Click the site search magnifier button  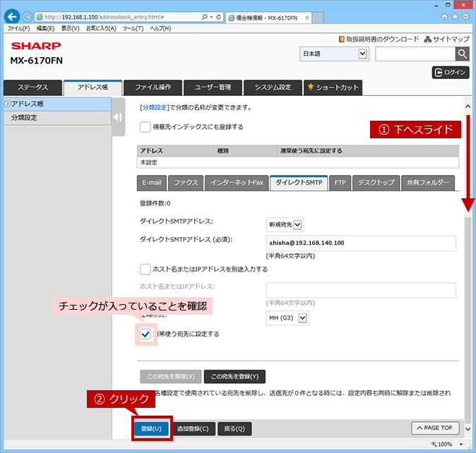coord(463,54)
